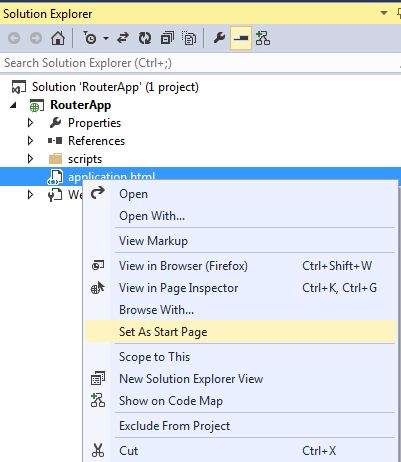Select Cut from the context menu
This screenshot has width=401, height=462.
click(x=240, y=451)
